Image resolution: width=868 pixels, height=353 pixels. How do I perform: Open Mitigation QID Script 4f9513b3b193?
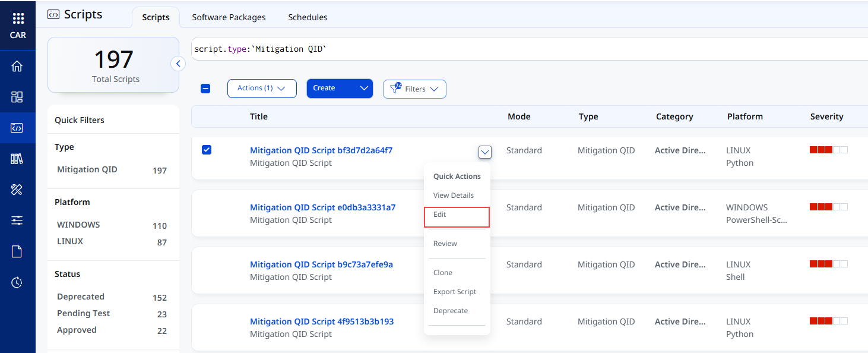coord(322,322)
